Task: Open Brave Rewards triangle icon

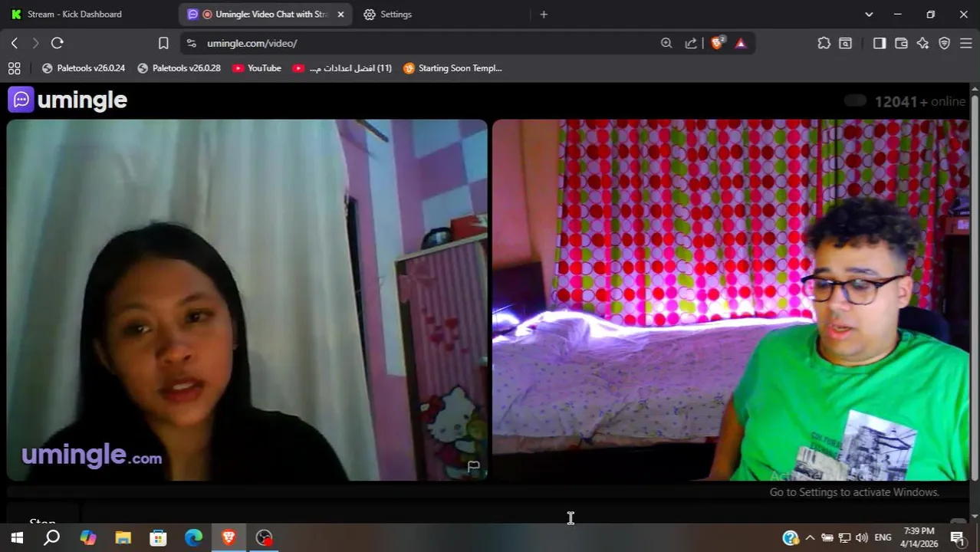Action: point(741,44)
